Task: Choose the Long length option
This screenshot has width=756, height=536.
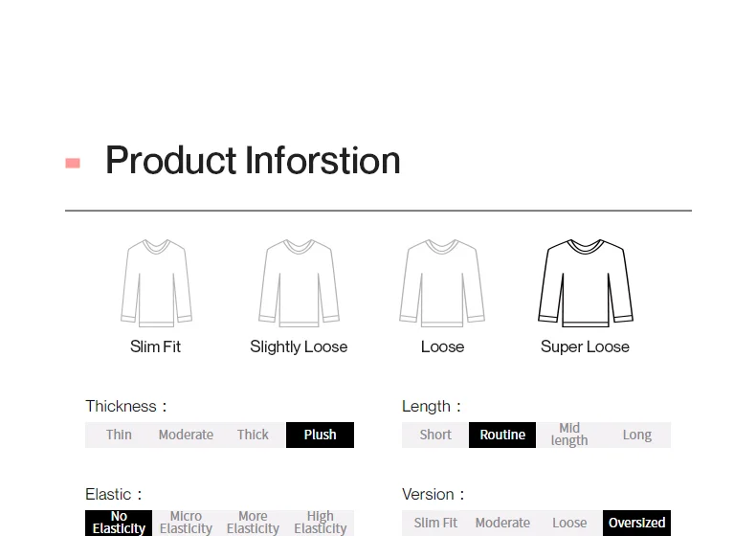Action: [x=637, y=435]
